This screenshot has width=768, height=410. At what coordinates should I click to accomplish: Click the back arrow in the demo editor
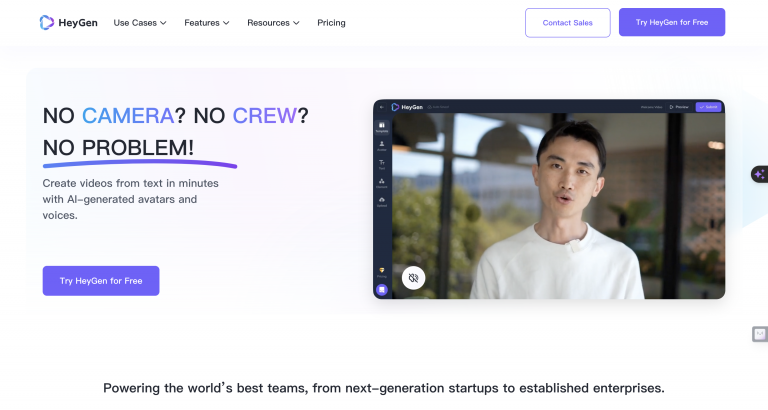(382, 107)
